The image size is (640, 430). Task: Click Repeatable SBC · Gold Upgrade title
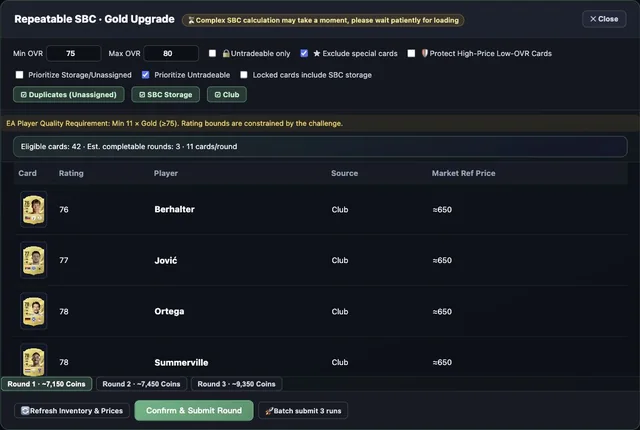[x=94, y=19]
